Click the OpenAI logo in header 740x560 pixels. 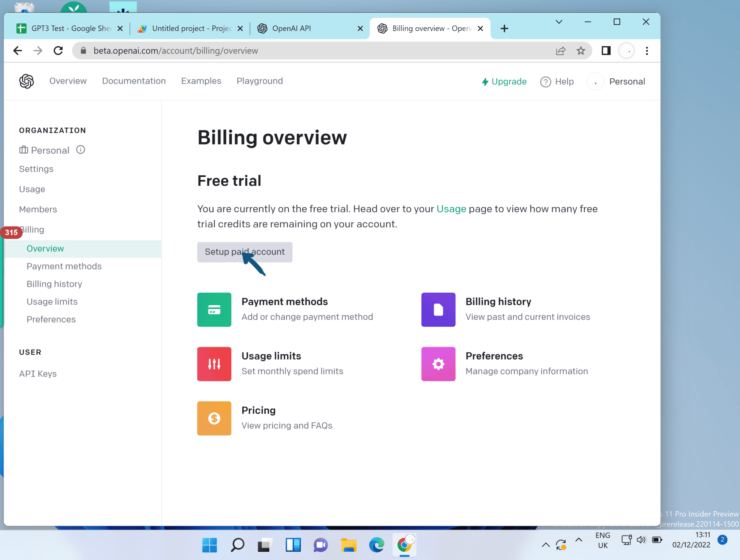26,81
